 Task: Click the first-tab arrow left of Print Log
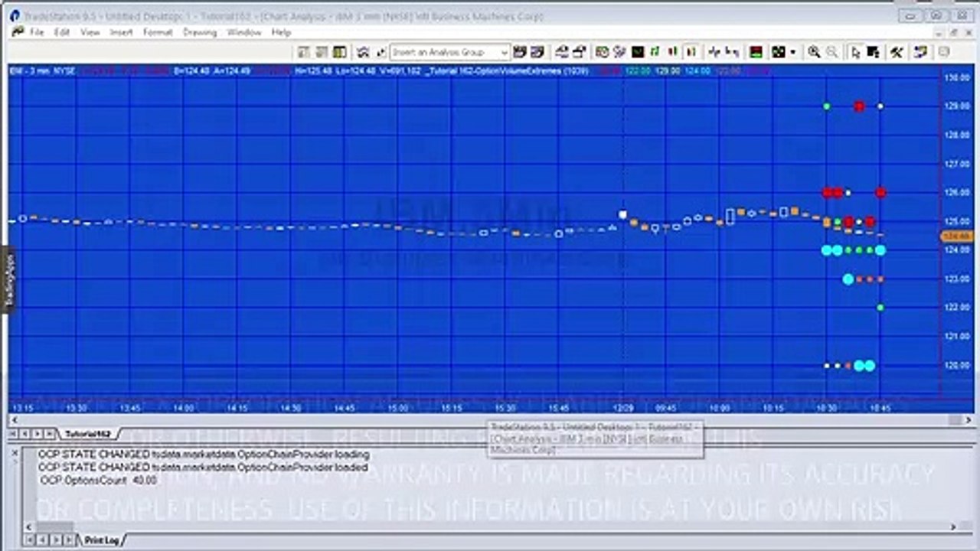click(31, 540)
